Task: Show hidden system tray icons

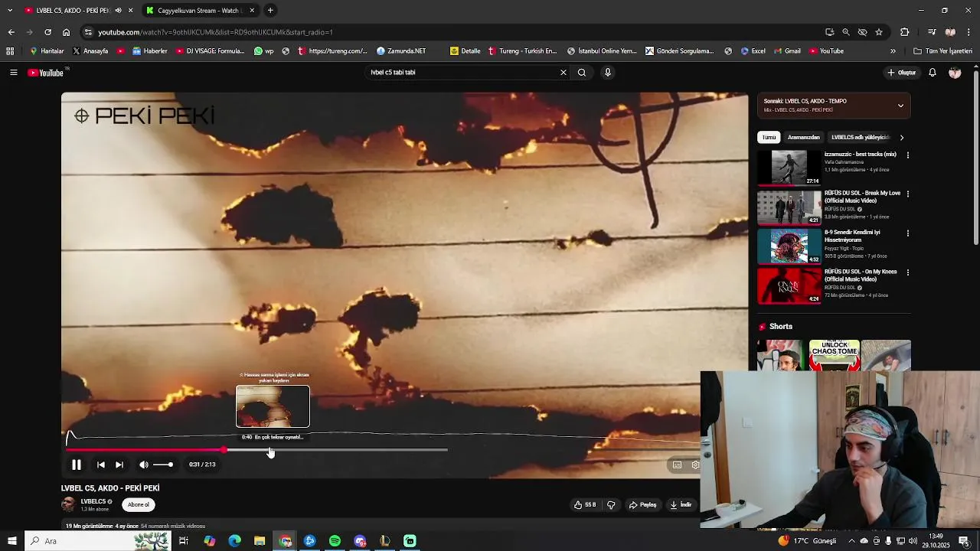Action: (851, 541)
